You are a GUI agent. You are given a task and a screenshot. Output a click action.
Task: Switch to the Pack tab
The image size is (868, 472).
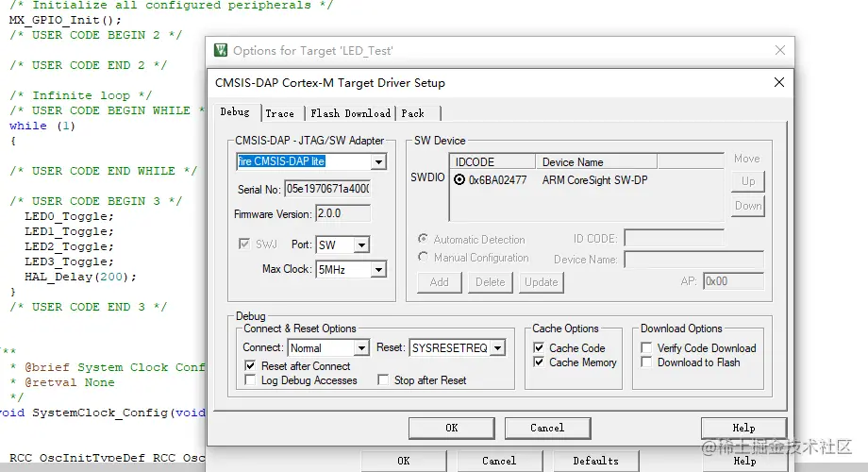413,113
